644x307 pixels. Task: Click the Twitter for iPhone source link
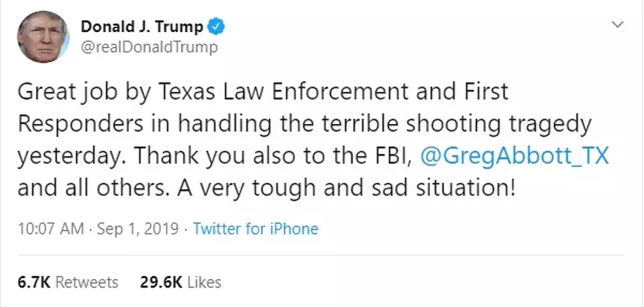pyautogui.click(x=256, y=229)
